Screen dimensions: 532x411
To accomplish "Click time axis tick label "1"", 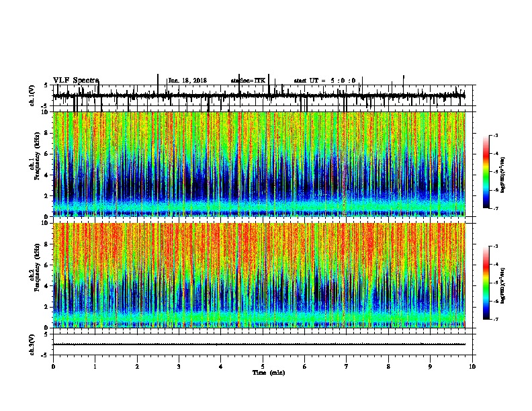I will 95,367.
